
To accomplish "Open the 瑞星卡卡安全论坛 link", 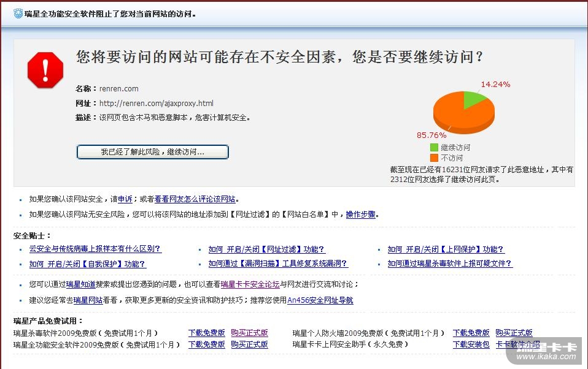I will [x=250, y=284].
